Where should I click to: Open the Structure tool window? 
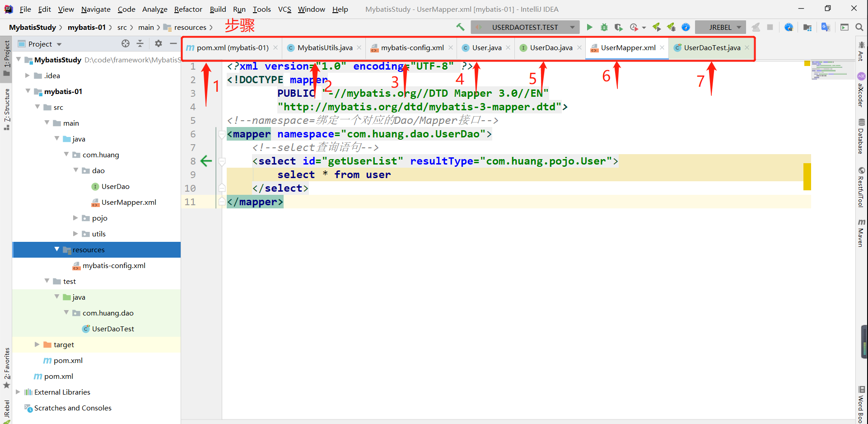pyautogui.click(x=6, y=109)
